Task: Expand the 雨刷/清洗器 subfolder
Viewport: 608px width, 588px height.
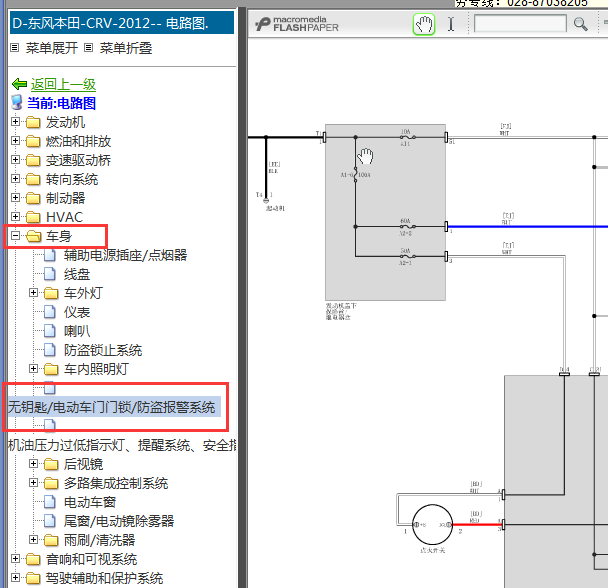Action: 33,540
